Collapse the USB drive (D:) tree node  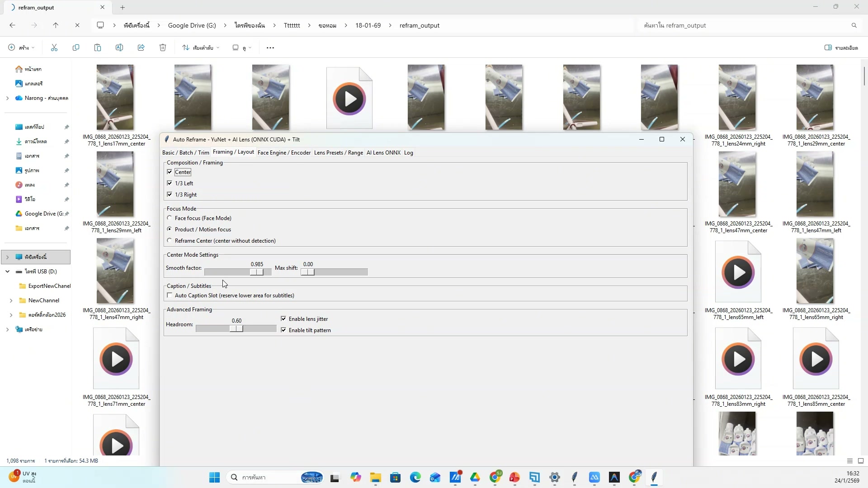coord(7,272)
